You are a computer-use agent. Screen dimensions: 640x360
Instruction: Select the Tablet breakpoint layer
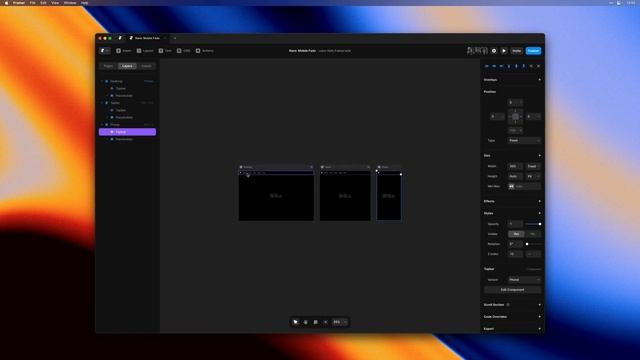127,103
